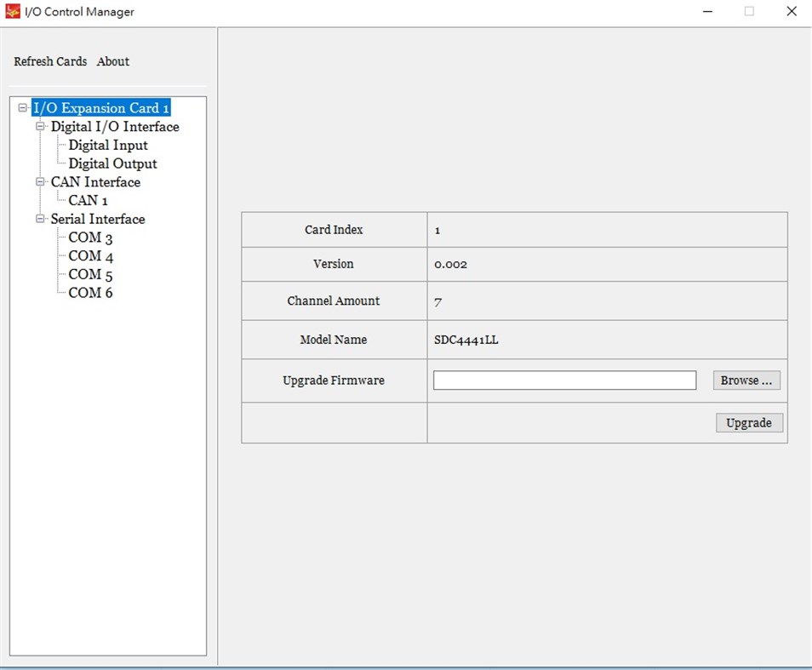Select the Serial Interface tree item

(98, 219)
